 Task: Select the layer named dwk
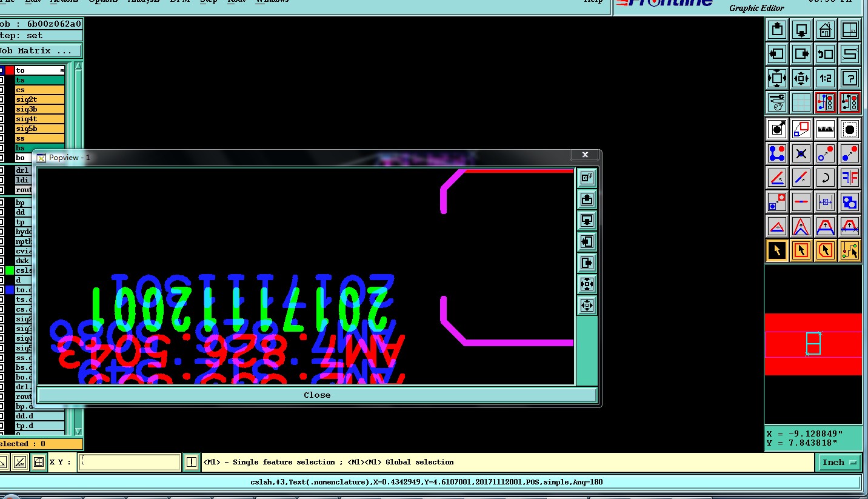click(24, 261)
